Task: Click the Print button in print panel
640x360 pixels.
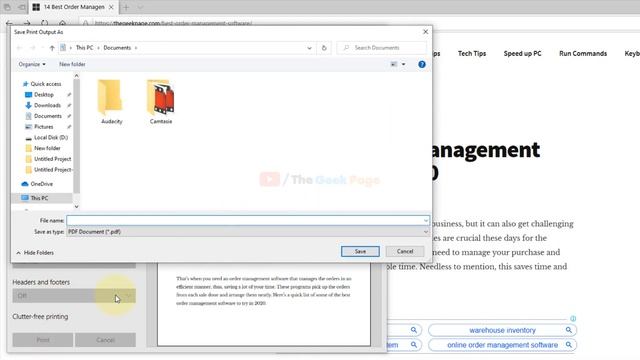Action: pos(43,340)
